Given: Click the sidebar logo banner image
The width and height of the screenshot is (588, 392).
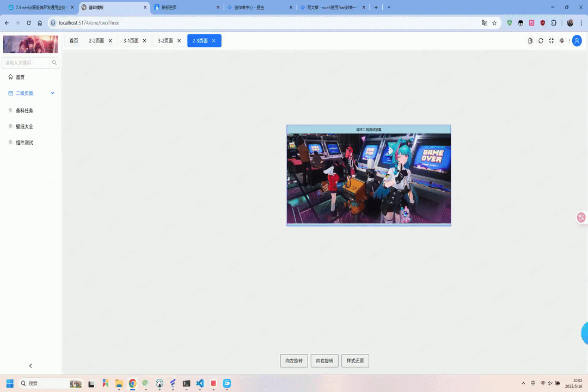Looking at the screenshot, I should [30, 44].
